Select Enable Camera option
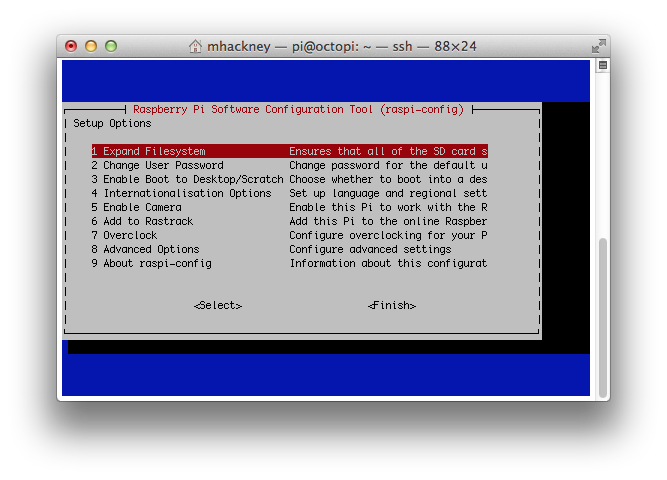 [x=136, y=207]
